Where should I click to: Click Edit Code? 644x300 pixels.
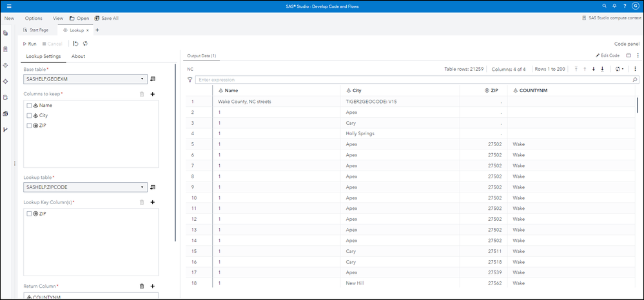608,55
